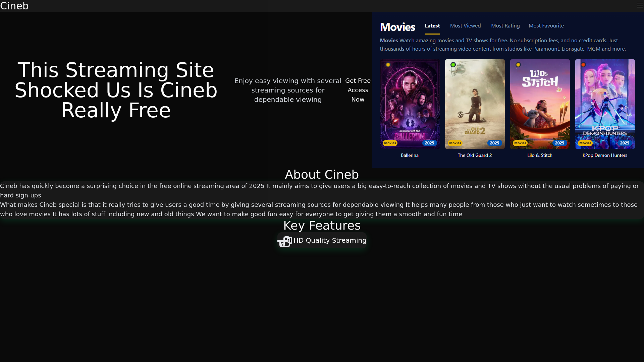The image size is (644, 362).
Task: Click 'Enjoy easy viewing with several' tagline
Action: point(288,90)
